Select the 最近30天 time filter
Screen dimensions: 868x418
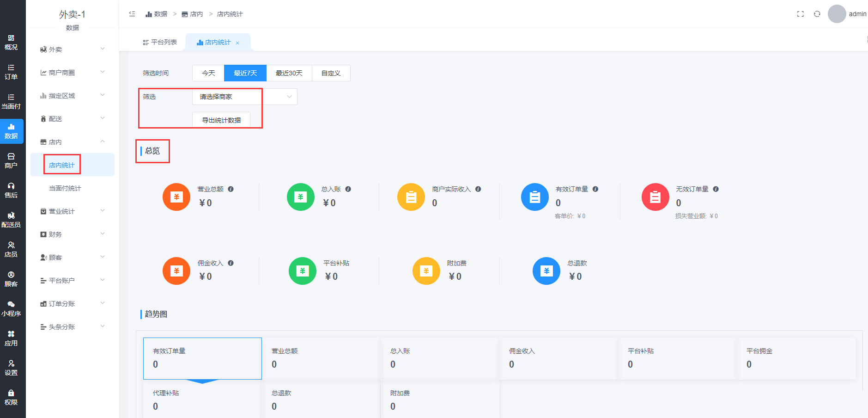click(289, 73)
